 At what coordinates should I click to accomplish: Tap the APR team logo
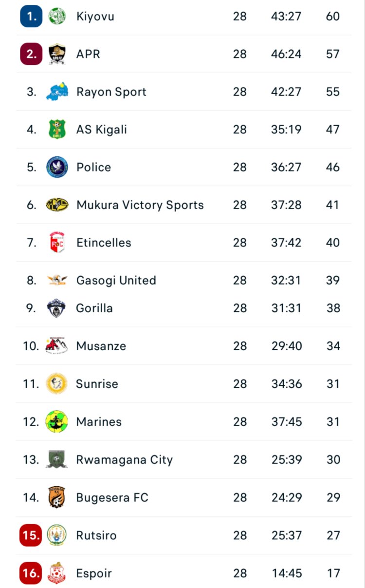coord(57,54)
